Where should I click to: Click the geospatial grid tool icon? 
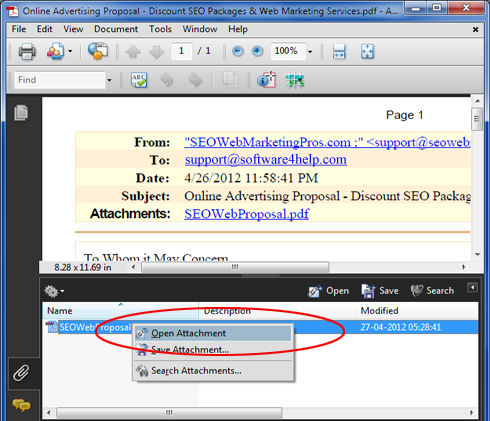click(295, 80)
